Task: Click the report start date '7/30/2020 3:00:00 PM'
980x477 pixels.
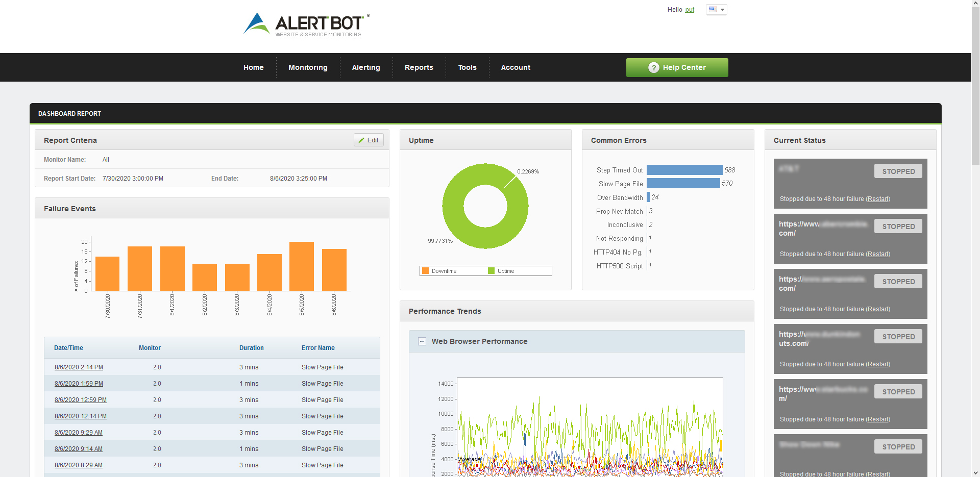Action: (x=133, y=179)
